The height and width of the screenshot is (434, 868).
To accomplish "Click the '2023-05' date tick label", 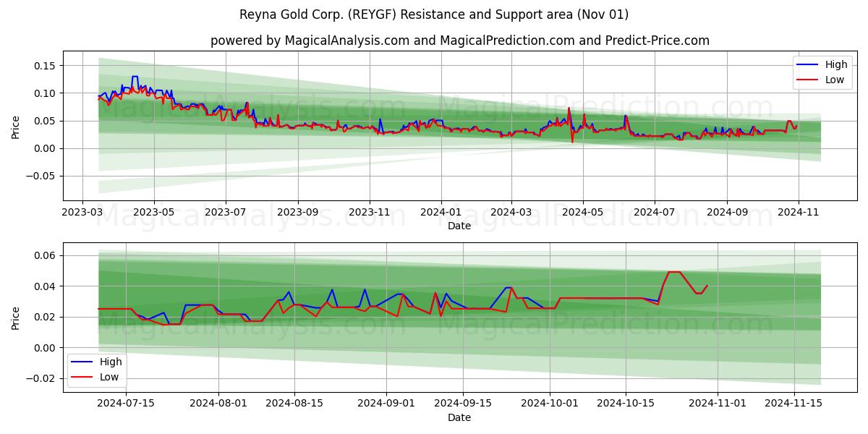I will 154,213.
